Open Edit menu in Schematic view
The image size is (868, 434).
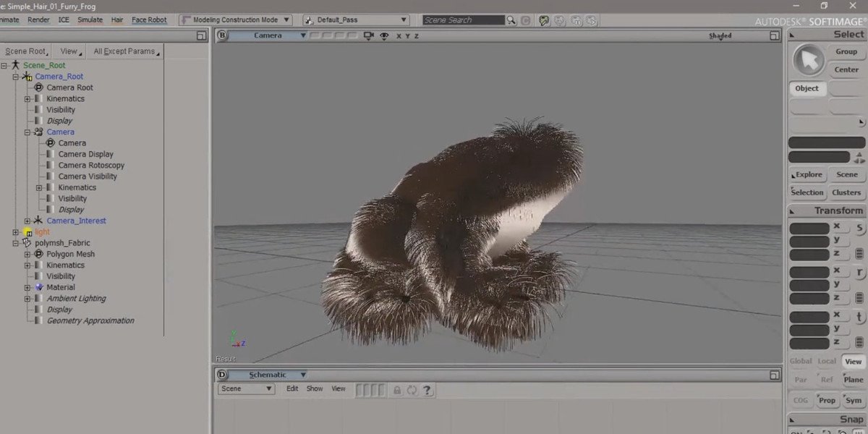292,388
